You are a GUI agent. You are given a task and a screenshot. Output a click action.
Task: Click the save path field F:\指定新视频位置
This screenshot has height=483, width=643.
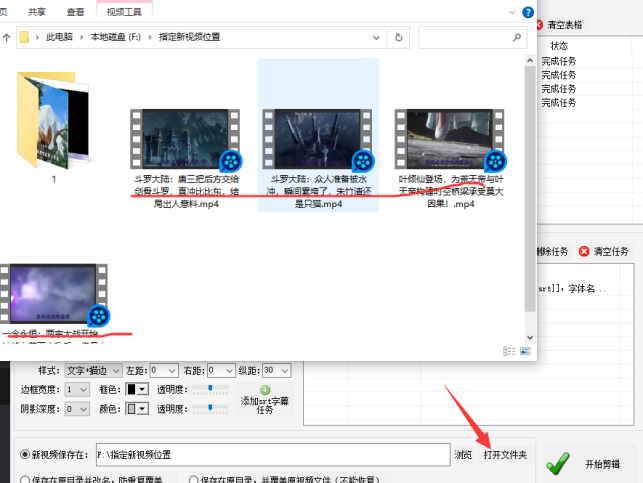coord(273,454)
